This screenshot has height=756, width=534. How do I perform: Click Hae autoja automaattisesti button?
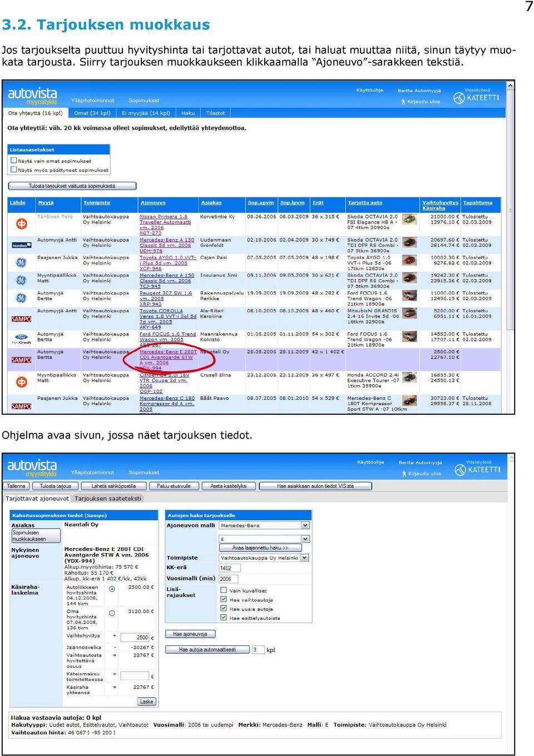coord(207,649)
